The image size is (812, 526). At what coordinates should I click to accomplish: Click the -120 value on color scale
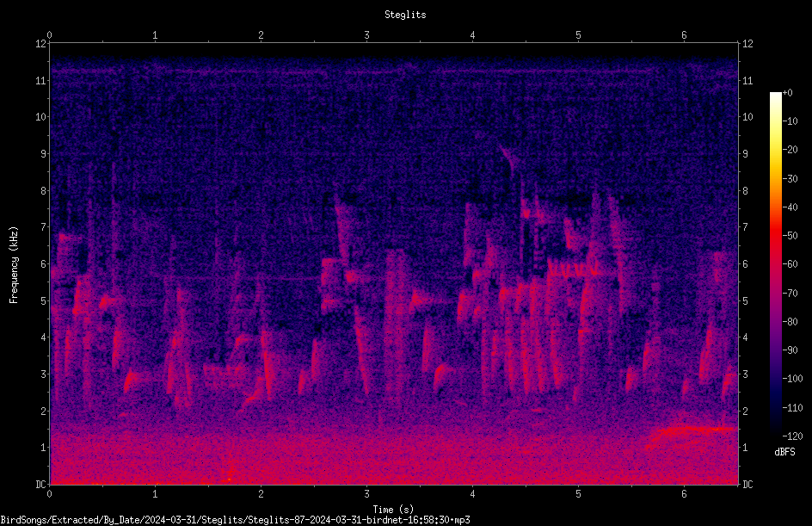pos(792,436)
